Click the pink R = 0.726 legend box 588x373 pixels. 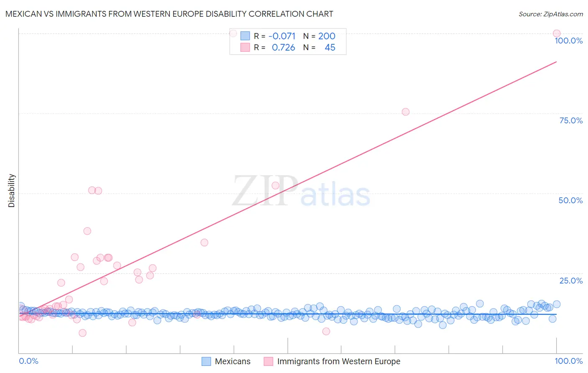pyautogui.click(x=245, y=47)
